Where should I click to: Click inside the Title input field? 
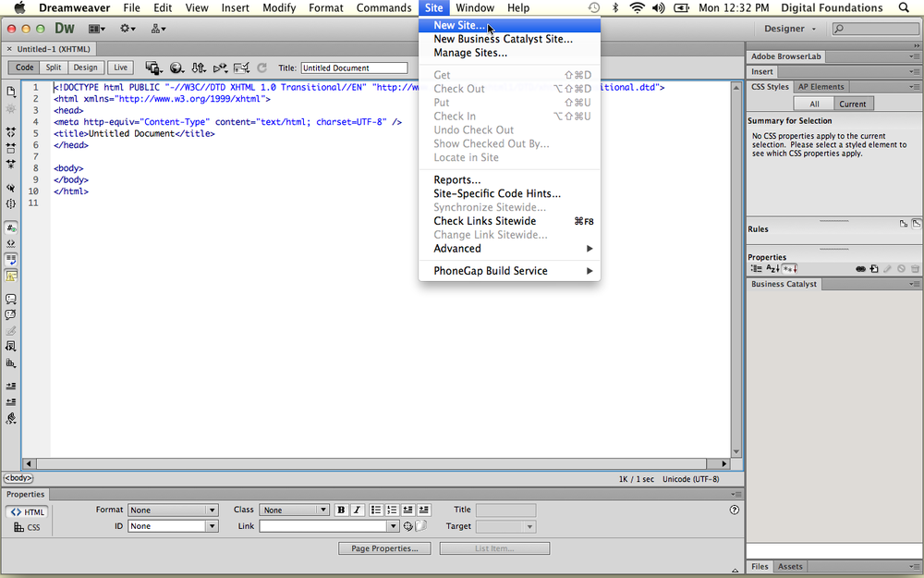click(354, 68)
